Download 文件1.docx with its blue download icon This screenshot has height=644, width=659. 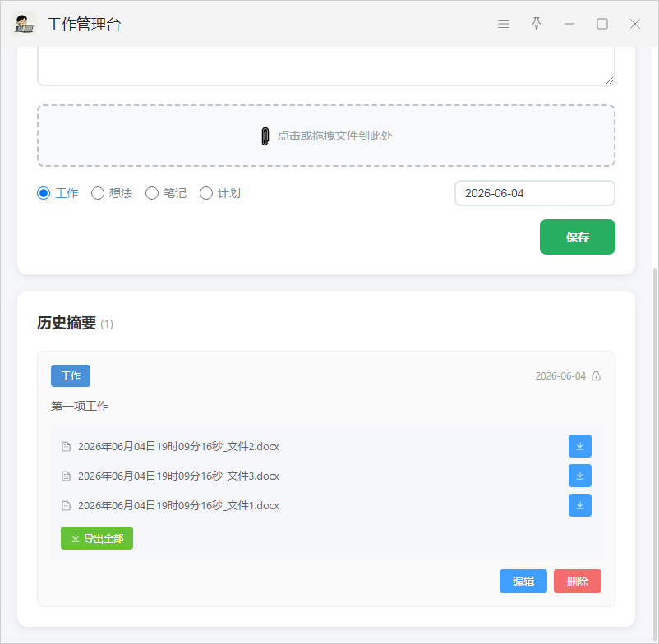click(580, 505)
